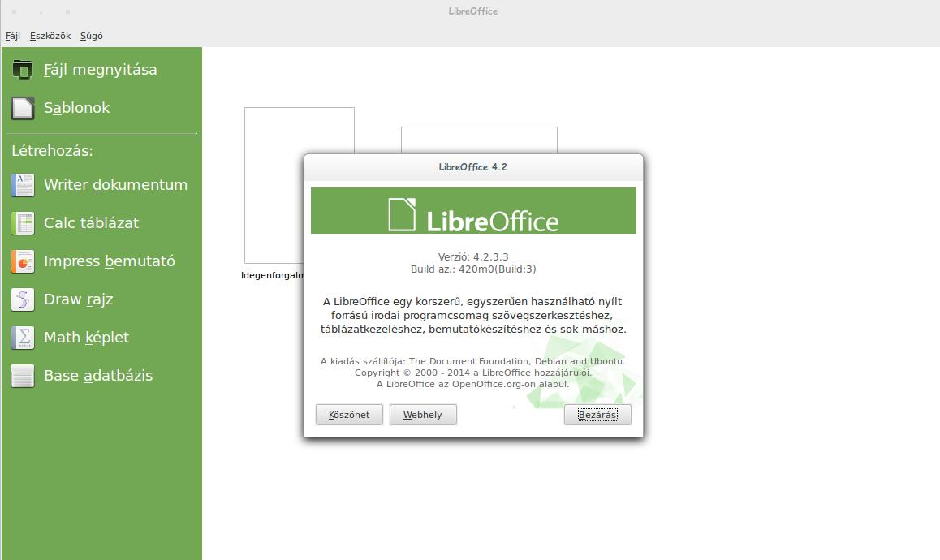Click the 'Létrehozás:' heading text
The width and height of the screenshot is (940, 560).
pos(52,151)
